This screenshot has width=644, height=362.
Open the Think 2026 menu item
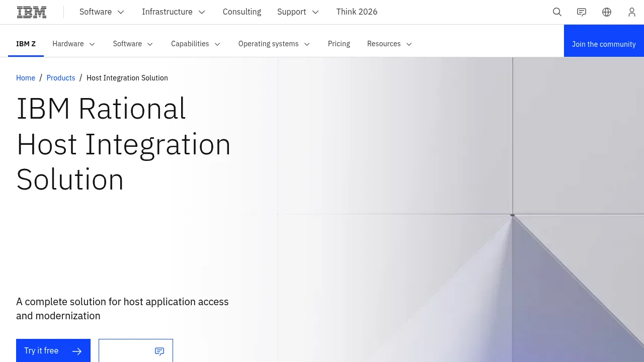357,12
